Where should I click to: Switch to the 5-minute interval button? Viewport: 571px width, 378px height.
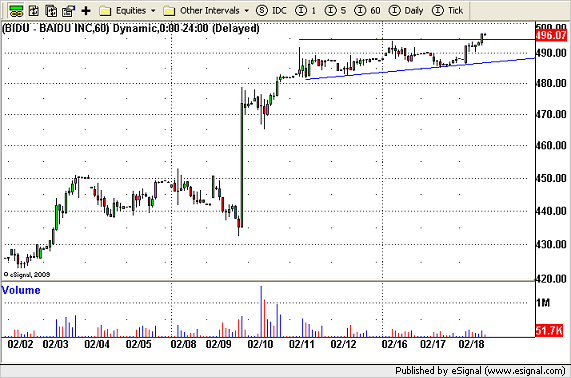tap(335, 11)
